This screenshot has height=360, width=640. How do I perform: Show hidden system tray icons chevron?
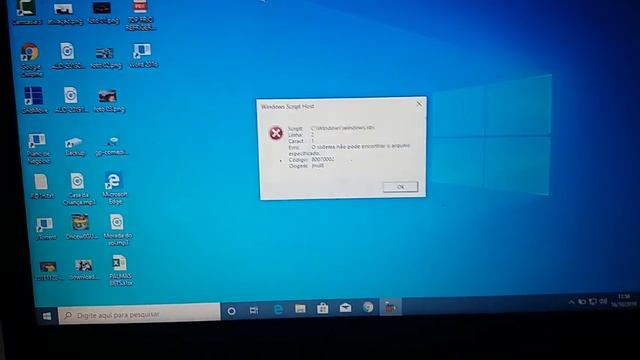[x=571, y=302]
